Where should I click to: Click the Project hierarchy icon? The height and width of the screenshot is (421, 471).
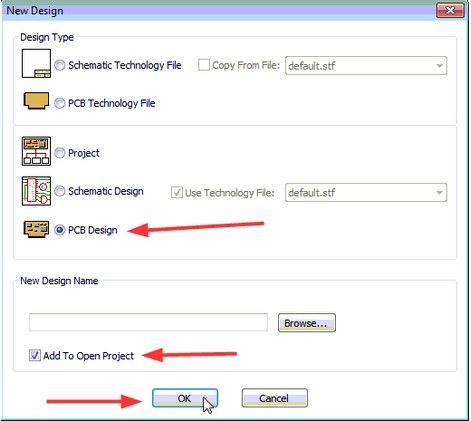pyautogui.click(x=36, y=151)
